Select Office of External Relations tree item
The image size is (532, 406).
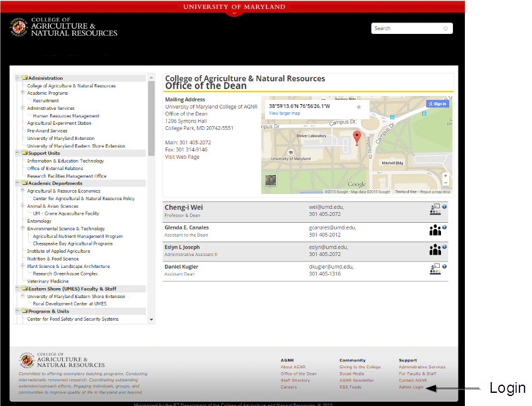pyautogui.click(x=55, y=168)
